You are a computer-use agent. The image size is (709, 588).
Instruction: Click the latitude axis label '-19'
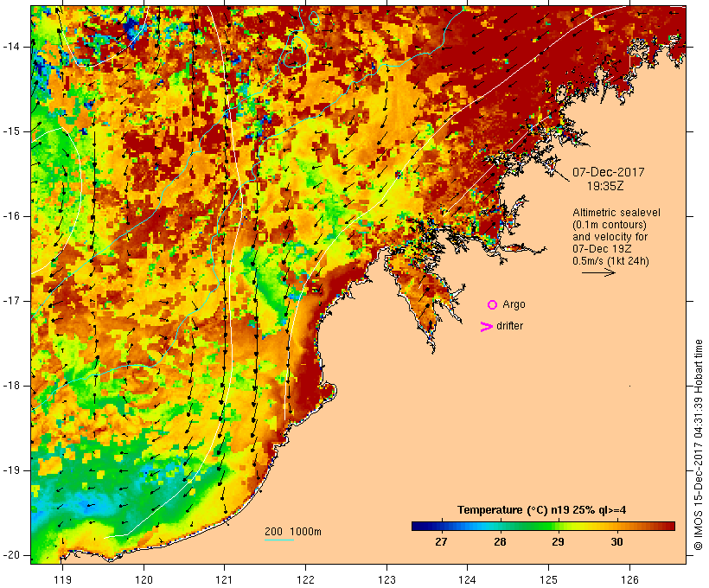click(x=12, y=470)
